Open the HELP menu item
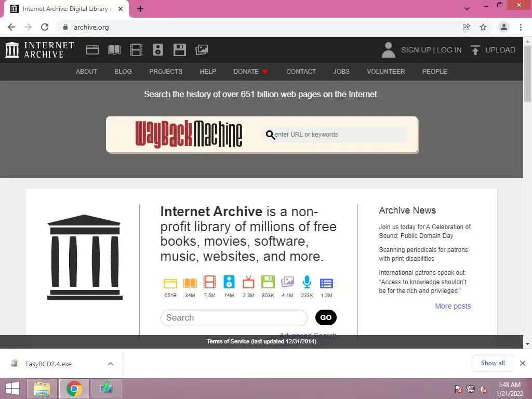 [x=208, y=72]
